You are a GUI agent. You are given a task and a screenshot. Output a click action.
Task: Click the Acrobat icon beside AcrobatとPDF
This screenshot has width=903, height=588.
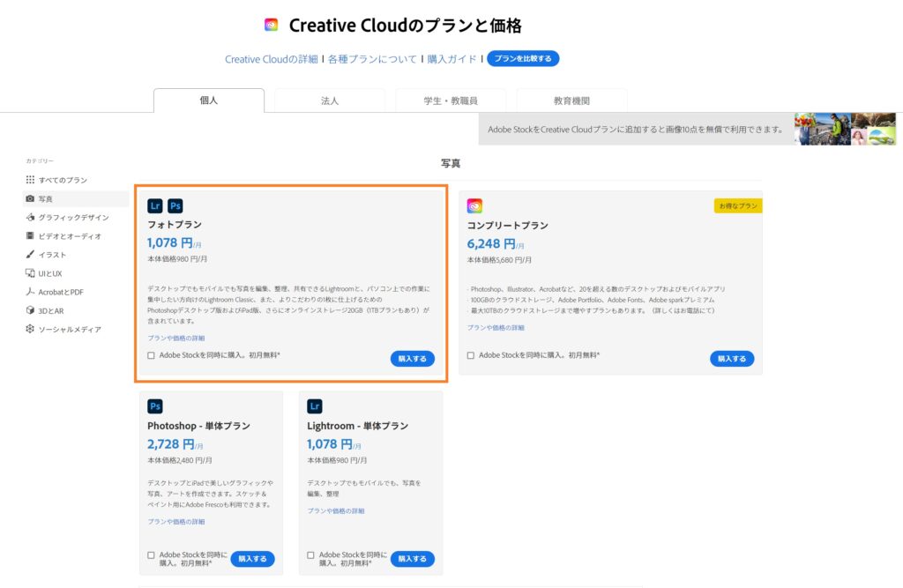pos(30,292)
